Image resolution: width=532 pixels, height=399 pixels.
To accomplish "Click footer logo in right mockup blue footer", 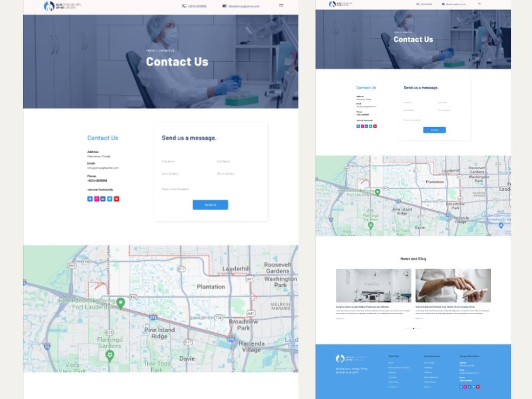I will [x=351, y=359].
